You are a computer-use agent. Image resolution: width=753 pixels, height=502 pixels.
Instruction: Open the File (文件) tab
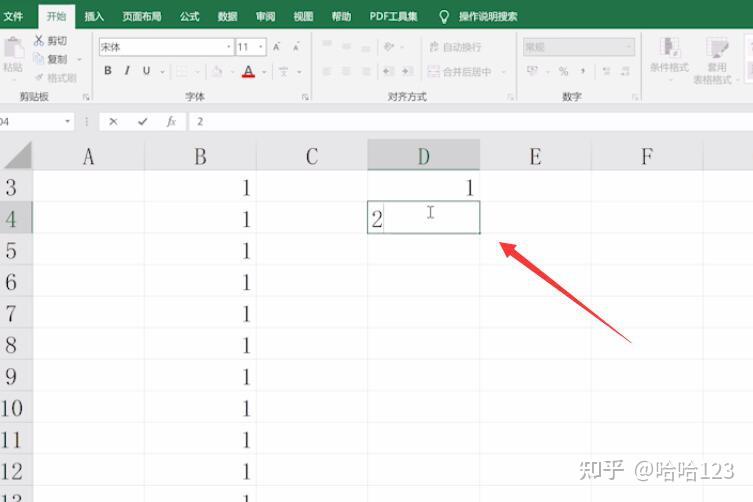[x=13, y=17]
